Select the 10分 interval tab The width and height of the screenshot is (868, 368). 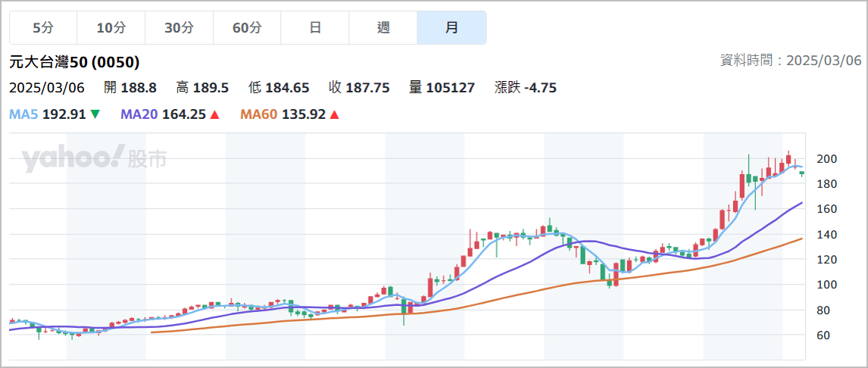(x=111, y=28)
